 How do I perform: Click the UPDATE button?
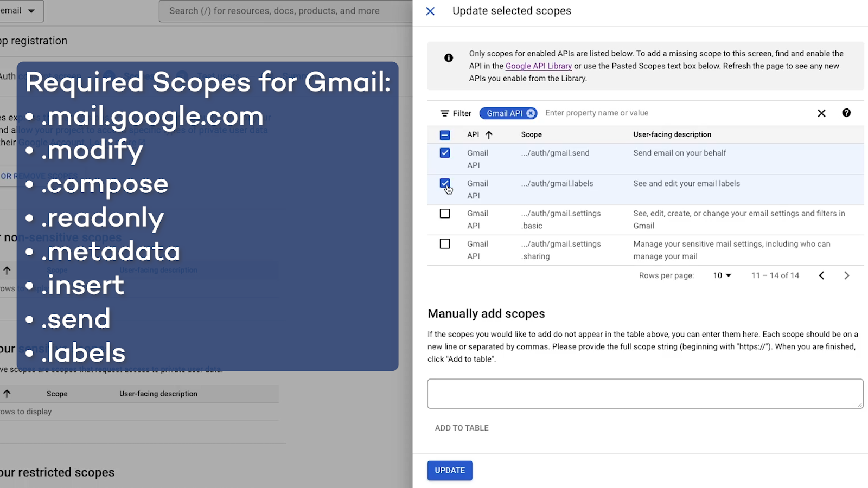pos(450,471)
